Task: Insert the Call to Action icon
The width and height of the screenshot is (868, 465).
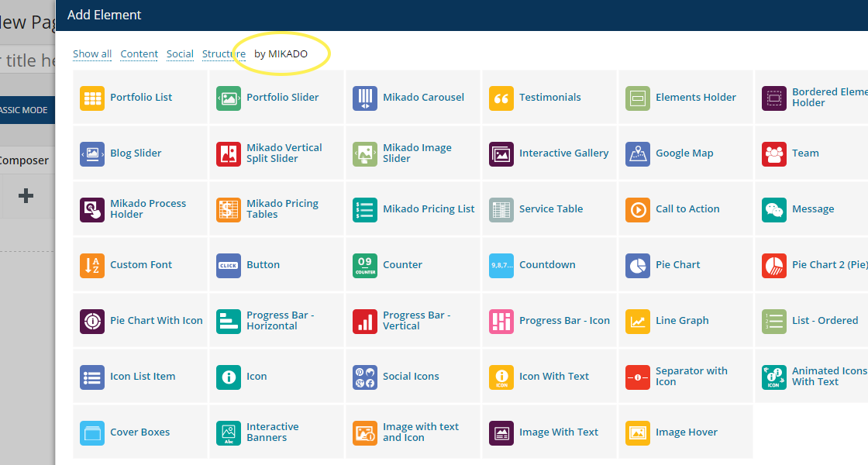Action: tap(638, 209)
